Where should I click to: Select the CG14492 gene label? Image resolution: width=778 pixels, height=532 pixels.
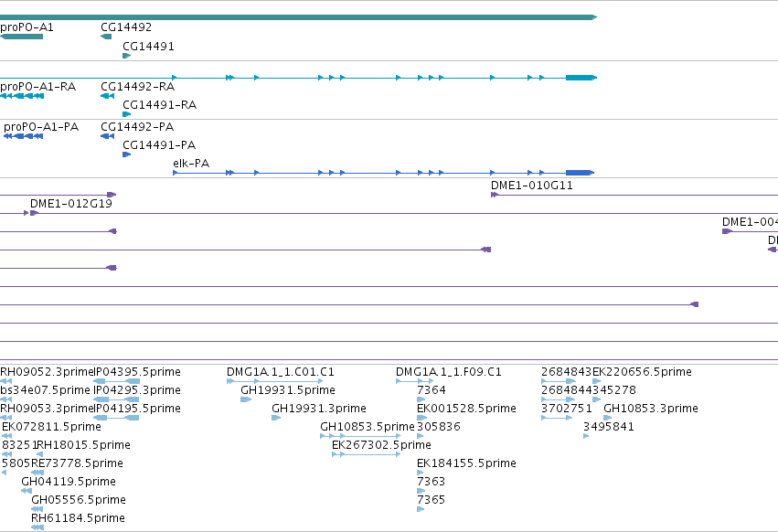(x=126, y=27)
